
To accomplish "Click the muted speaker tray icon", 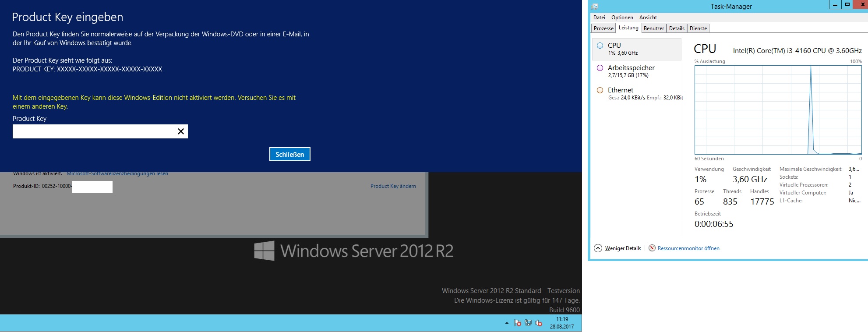I will (539, 323).
